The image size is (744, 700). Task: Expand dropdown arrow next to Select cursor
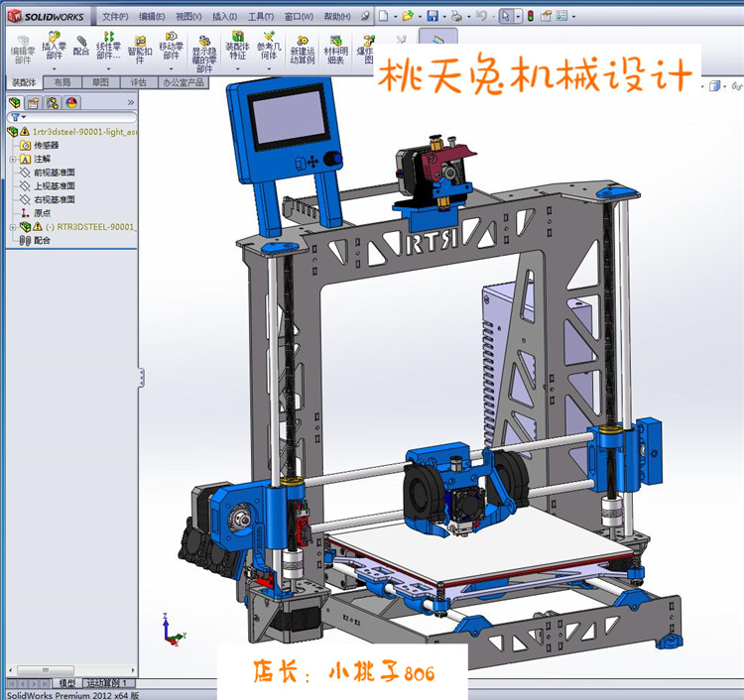click(518, 17)
